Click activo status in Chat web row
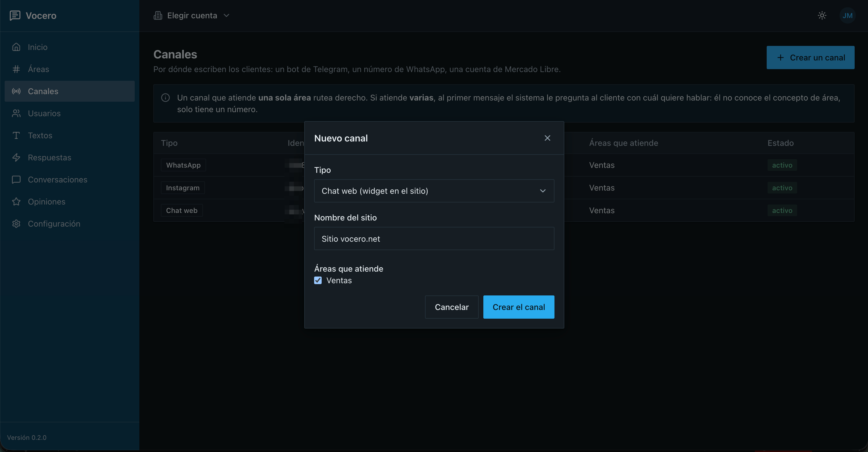 coord(782,210)
